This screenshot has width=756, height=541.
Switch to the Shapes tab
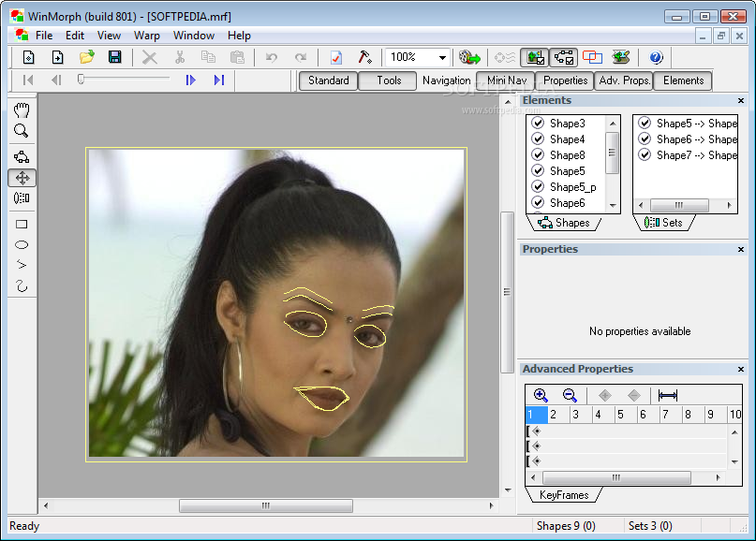[566, 223]
